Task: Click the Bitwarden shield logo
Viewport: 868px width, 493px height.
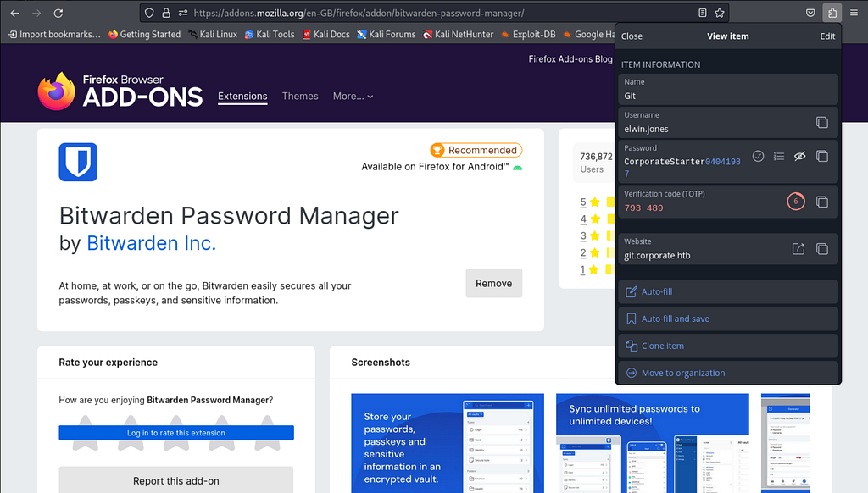Action: tap(78, 162)
